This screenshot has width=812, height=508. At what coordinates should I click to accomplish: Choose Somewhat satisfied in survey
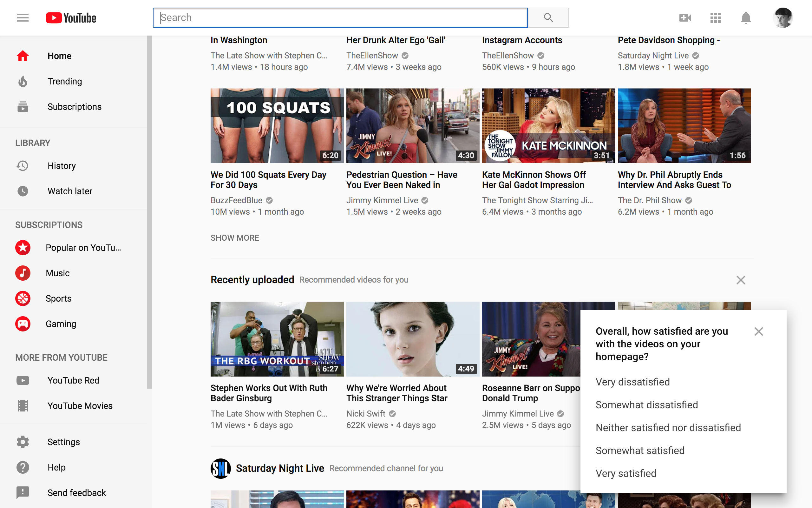(640, 451)
